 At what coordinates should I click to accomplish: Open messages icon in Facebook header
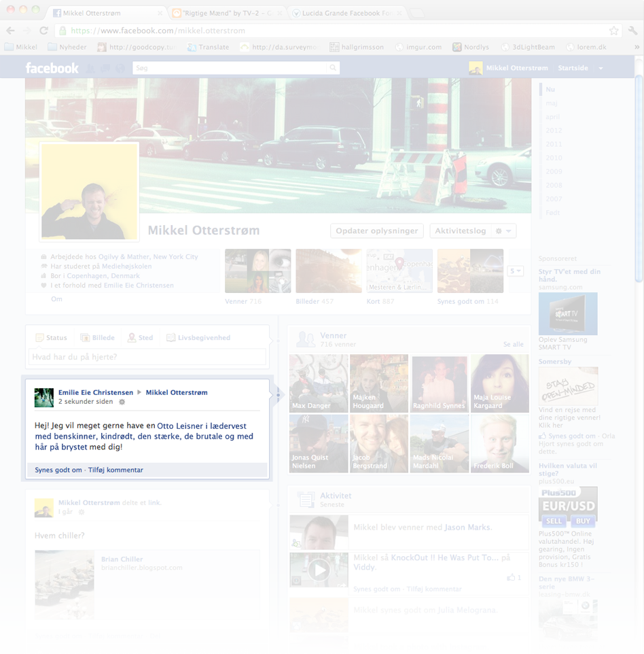(x=105, y=69)
